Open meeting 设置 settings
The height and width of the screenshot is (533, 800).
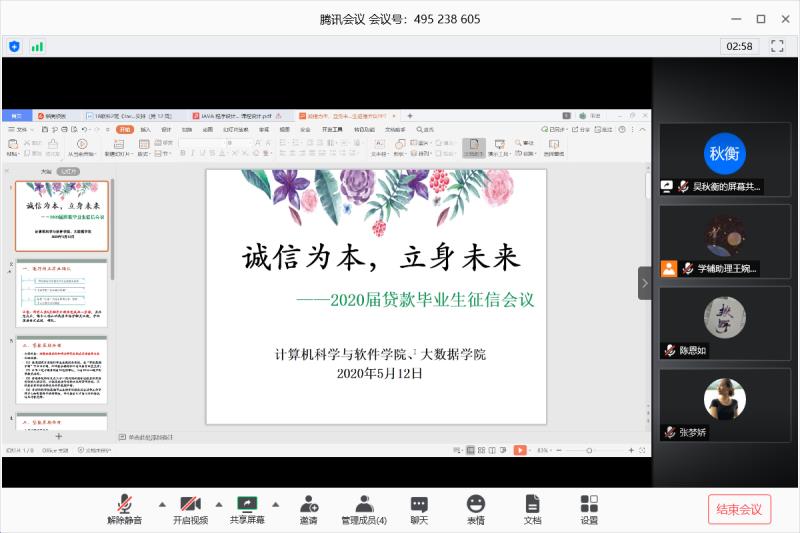click(x=589, y=508)
